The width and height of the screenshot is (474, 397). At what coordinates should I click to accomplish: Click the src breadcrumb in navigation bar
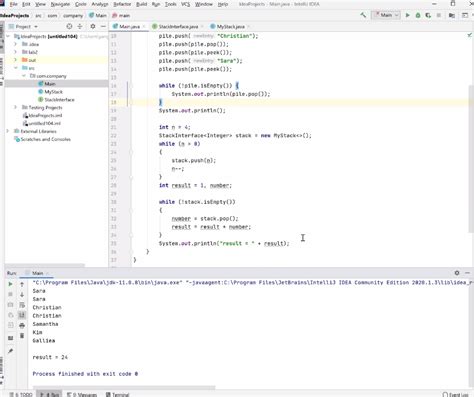click(38, 15)
